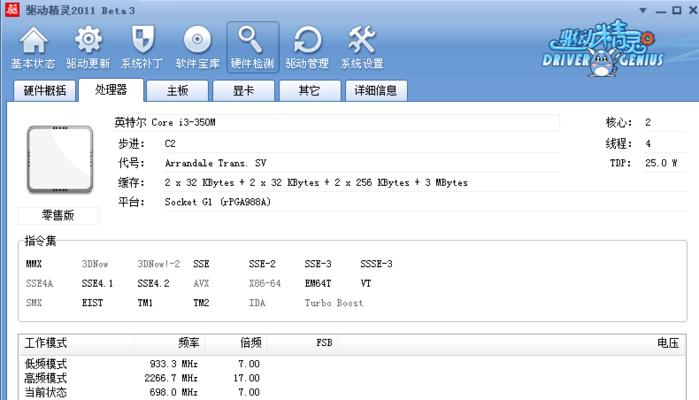Click the 17.00 multiplier cell
The image size is (699, 400).
[247, 378]
